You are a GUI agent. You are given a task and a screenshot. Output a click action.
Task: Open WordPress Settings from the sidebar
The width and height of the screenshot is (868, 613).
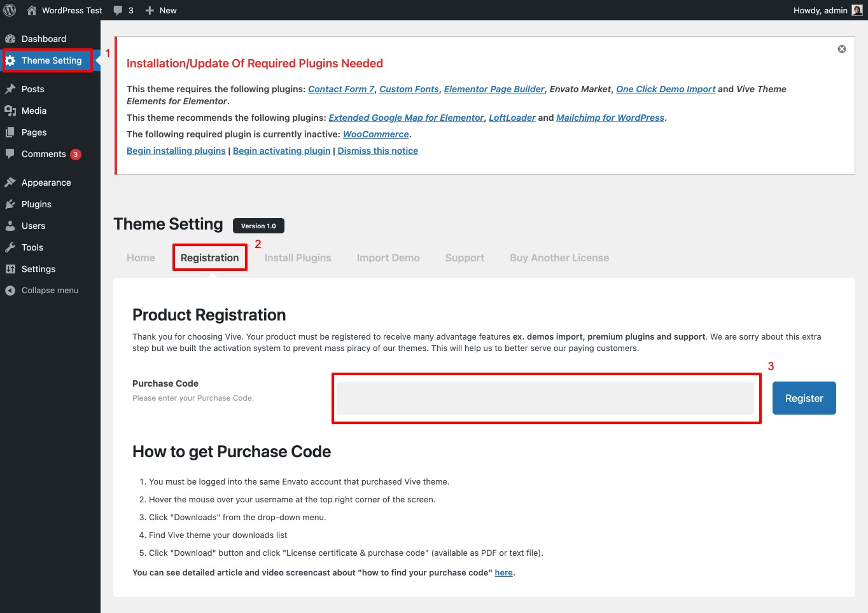point(39,269)
